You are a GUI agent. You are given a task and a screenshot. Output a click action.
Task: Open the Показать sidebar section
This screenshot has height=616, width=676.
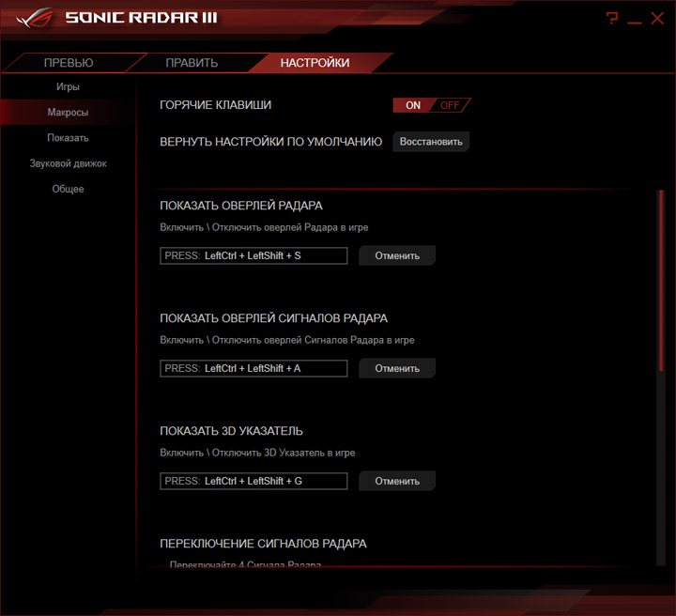click(x=68, y=138)
